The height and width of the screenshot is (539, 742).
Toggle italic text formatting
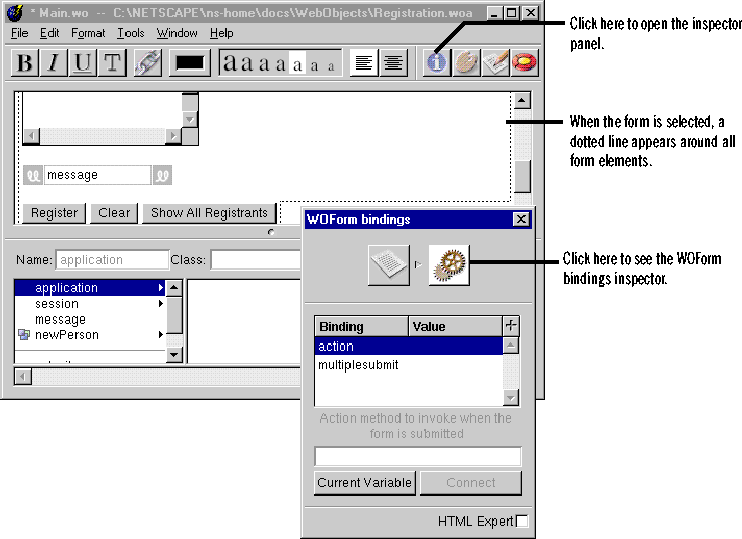pyautogui.click(x=53, y=63)
